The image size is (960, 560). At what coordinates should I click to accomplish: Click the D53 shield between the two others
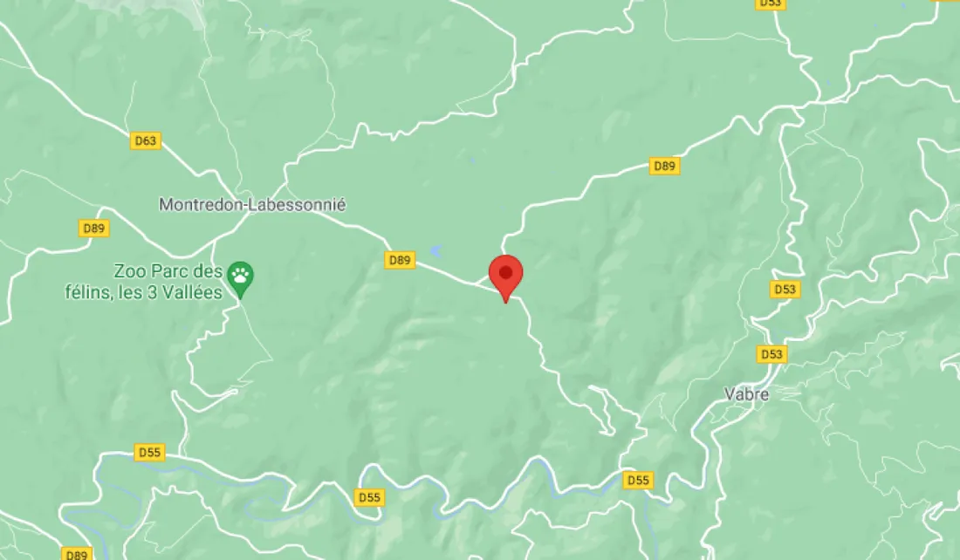785,289
